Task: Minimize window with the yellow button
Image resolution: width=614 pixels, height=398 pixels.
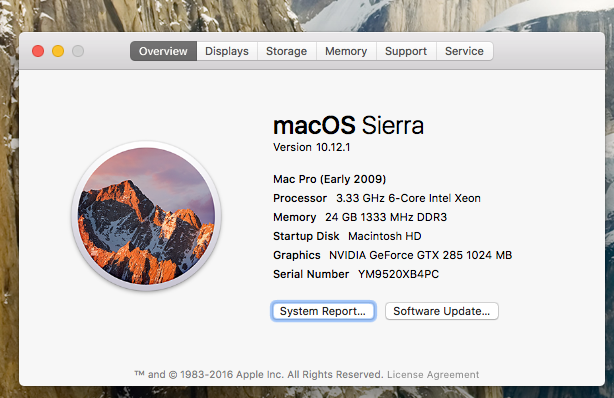Action: point(58,51)
